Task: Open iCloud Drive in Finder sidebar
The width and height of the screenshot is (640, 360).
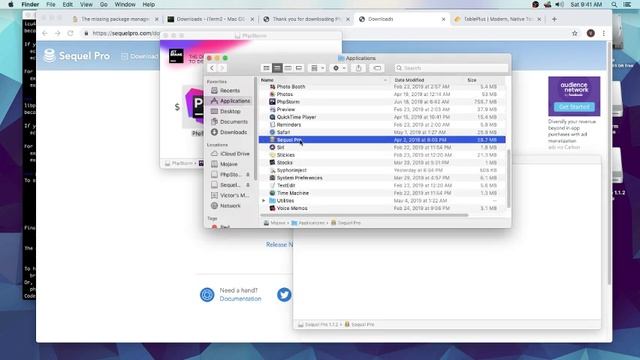Action: [x=230, y=153]
